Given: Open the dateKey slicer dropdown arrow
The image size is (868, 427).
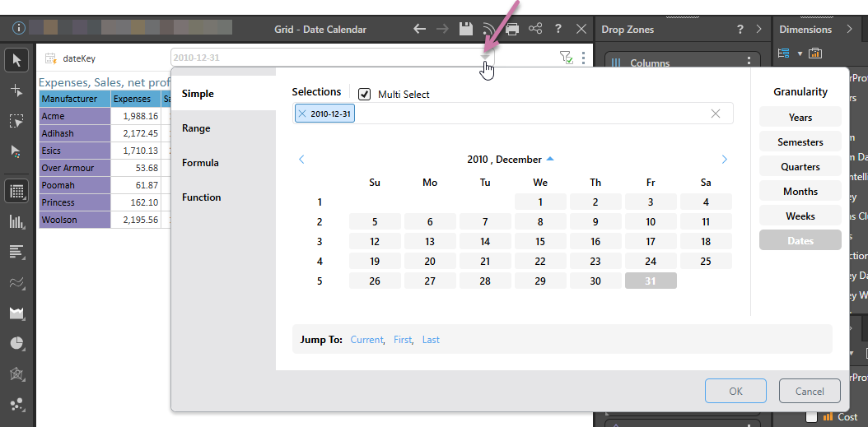Looking at the screenshot, I should tap(486, 58).
